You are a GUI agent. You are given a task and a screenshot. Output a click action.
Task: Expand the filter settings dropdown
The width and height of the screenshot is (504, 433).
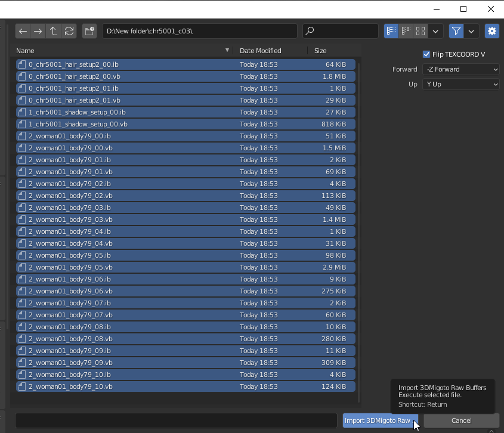[472, 31]
